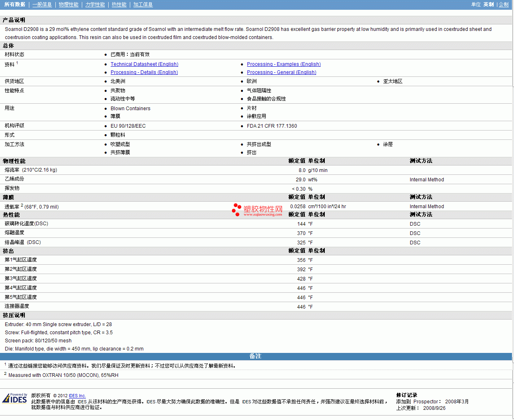Screen dimensions: 514x420
Task: Click the blue 备注 header bar
Action: point(256,356)
